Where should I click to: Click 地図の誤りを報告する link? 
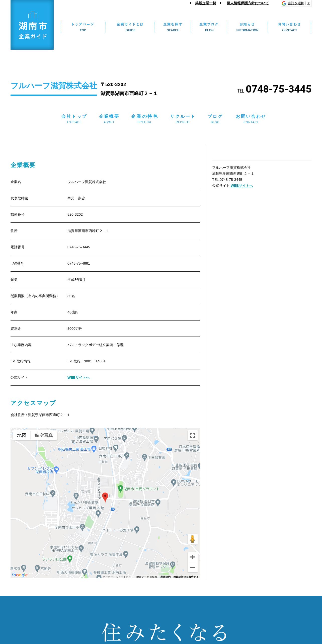tap(186, 577)
